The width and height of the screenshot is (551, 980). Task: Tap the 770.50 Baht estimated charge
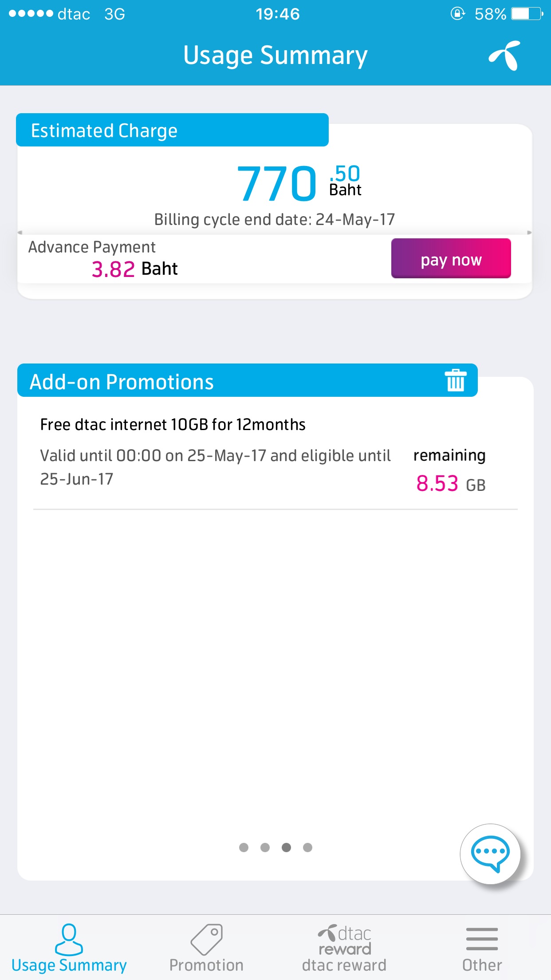pyautogui.click(x=298, y=183)
